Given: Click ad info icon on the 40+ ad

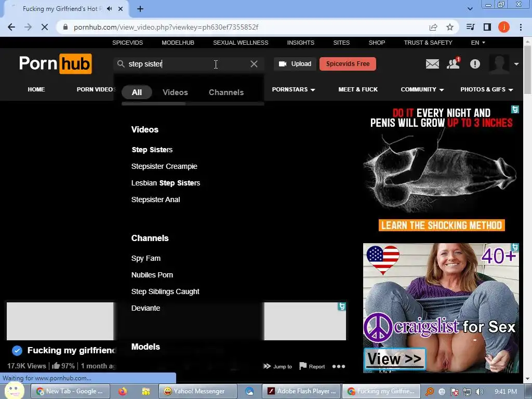Looking at the screenshot, I should [515, 247].
